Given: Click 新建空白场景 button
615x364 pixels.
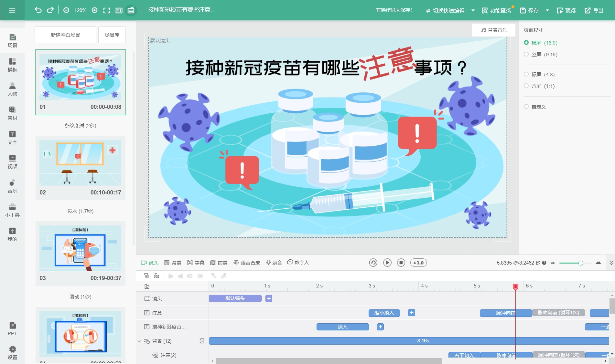Looking at the screenshot, I should [x=65, y=35].
